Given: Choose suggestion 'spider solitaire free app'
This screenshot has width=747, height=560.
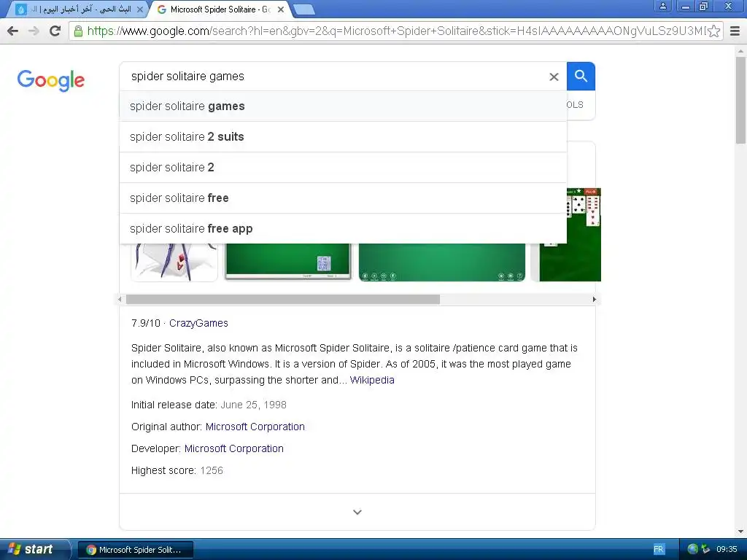Looking at the screenshot, I should (343, 228).
